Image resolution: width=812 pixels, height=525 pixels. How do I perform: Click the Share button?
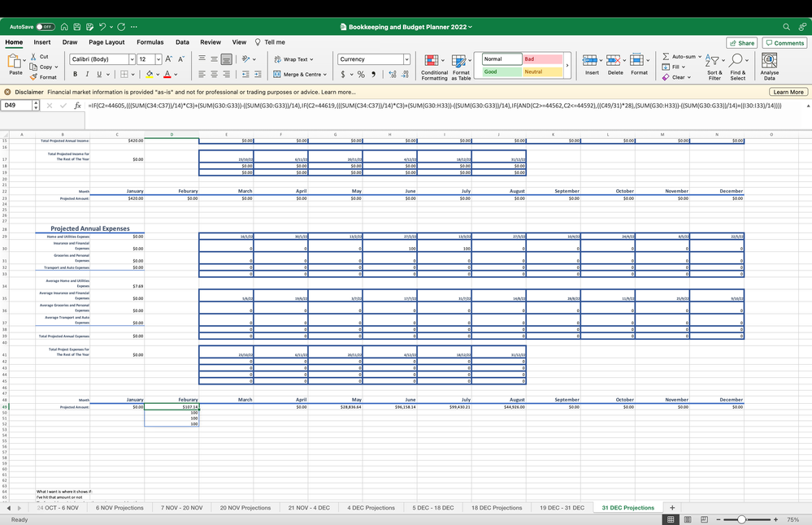tap(740, 41)
